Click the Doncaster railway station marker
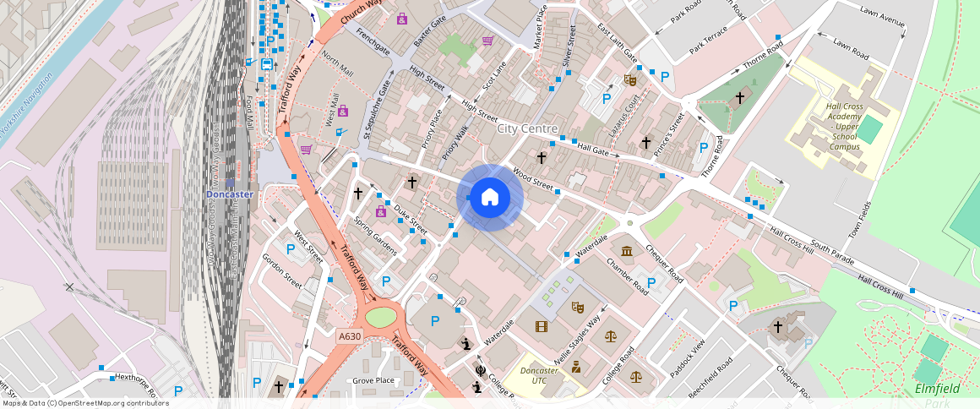Image resolution: width=980 pixels, height=409 pixels. [x=230, y=183]
